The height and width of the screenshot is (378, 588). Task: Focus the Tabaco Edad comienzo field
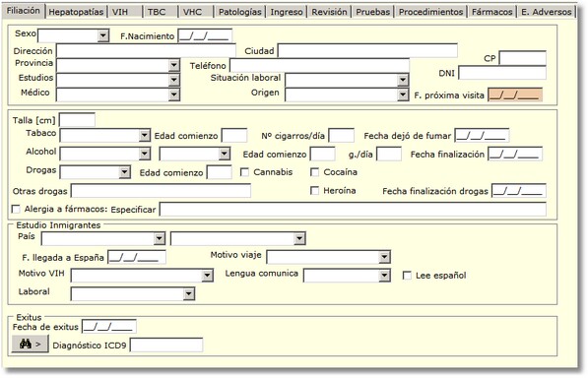[234, 135]
